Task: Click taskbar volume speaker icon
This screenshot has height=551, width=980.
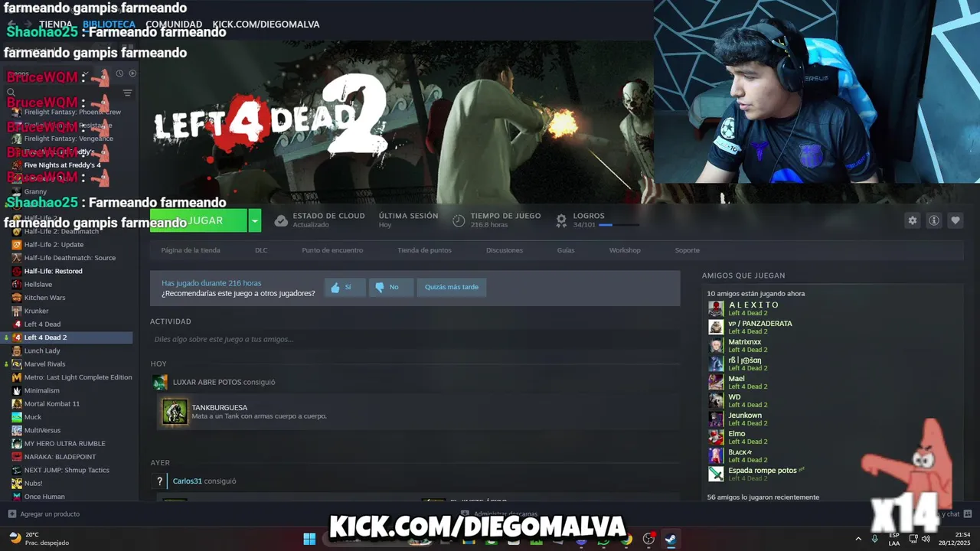Action: [x=925, y=539]
